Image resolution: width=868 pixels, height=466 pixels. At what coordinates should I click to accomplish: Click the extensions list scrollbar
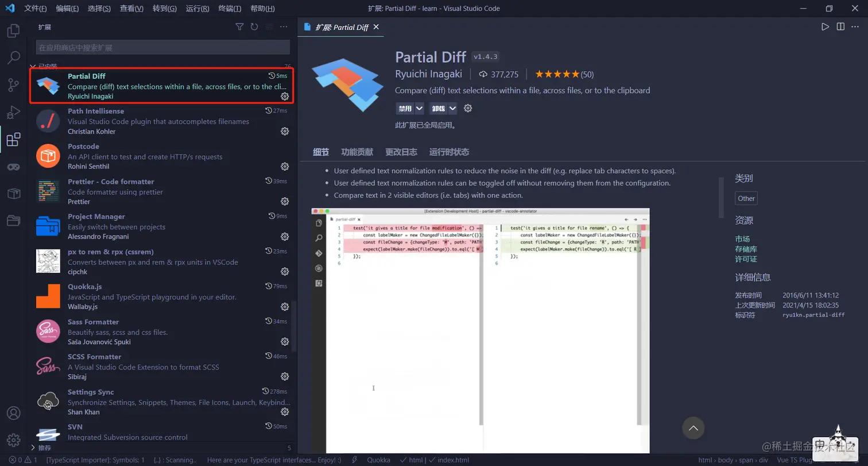click(294, 328)
